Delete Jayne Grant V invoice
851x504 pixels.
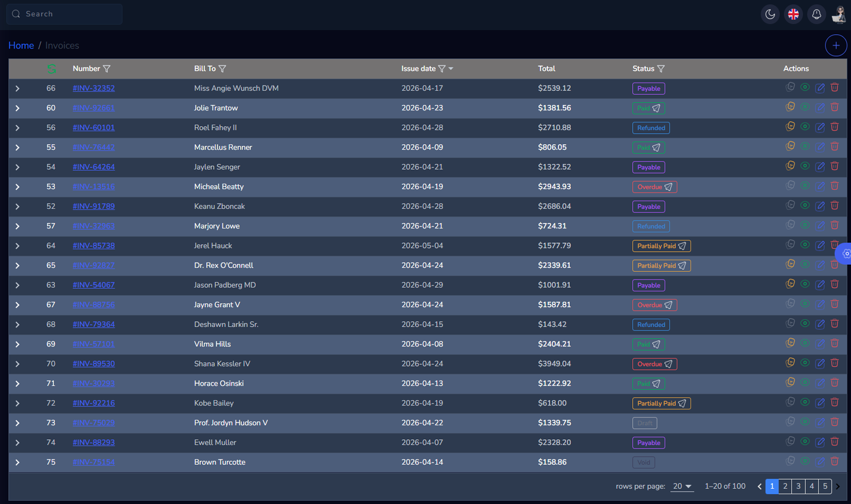[x=835, y=304]
